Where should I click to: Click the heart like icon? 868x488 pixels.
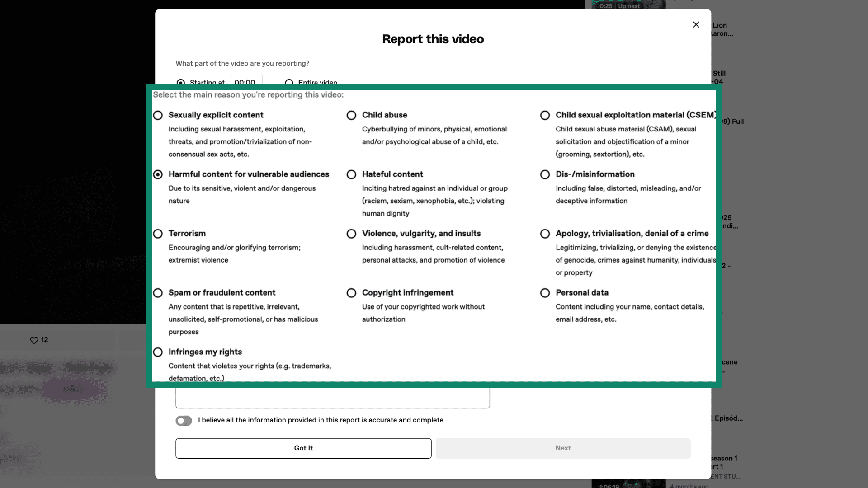click(x=34, y=340)
